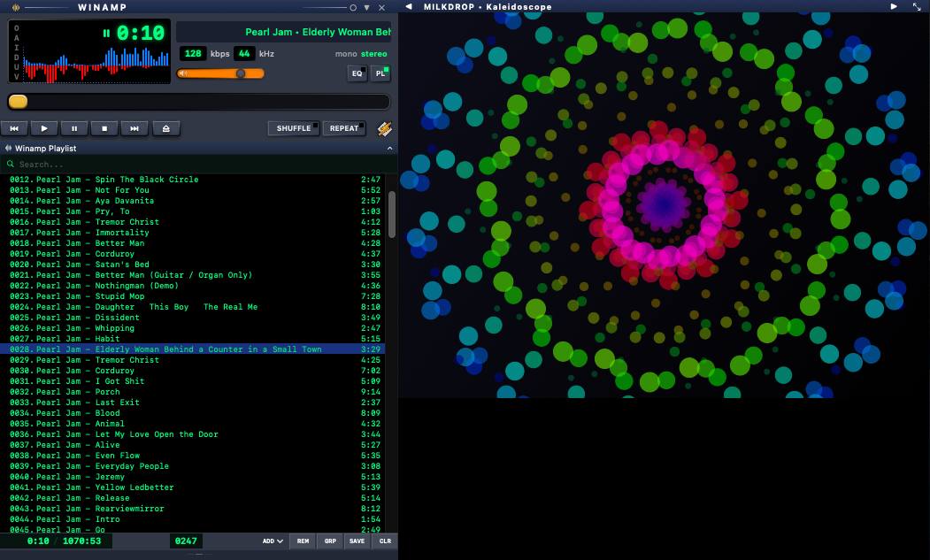The width and height of the screenshot is (930, 560).
Task: Pause the current song
Action: 74,128
